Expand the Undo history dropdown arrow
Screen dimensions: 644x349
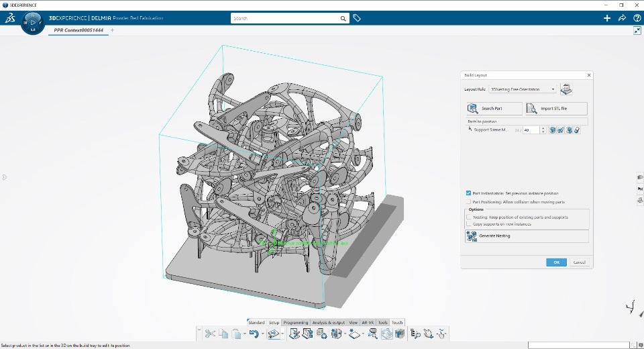tap(263, 334)
